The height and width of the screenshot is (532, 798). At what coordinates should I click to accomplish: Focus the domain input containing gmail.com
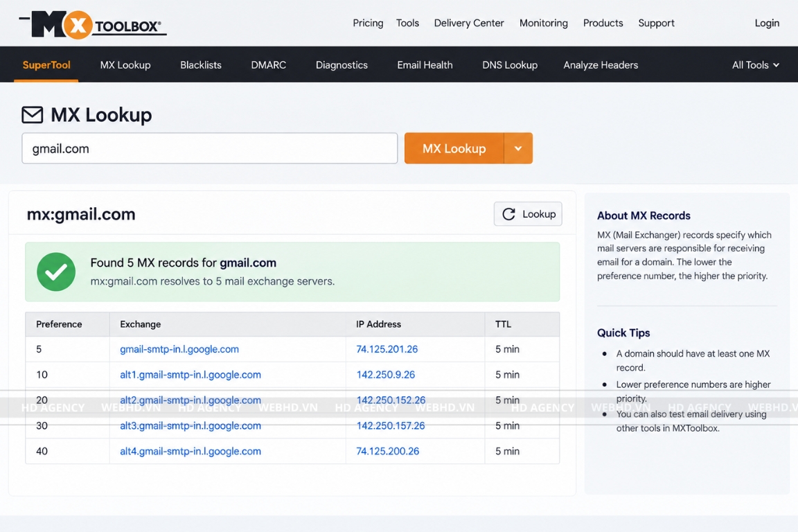pos(210,148)
